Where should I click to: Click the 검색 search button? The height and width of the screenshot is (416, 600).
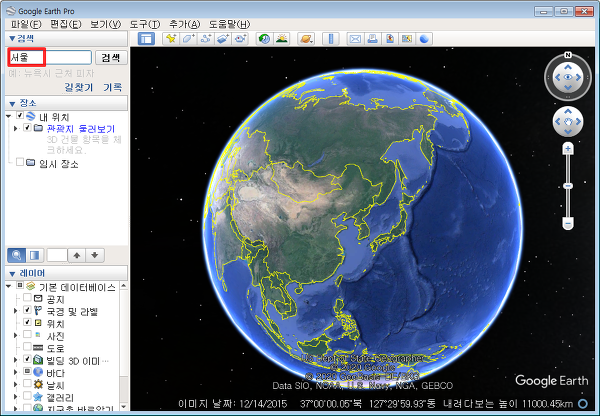(x=111, y=58)
